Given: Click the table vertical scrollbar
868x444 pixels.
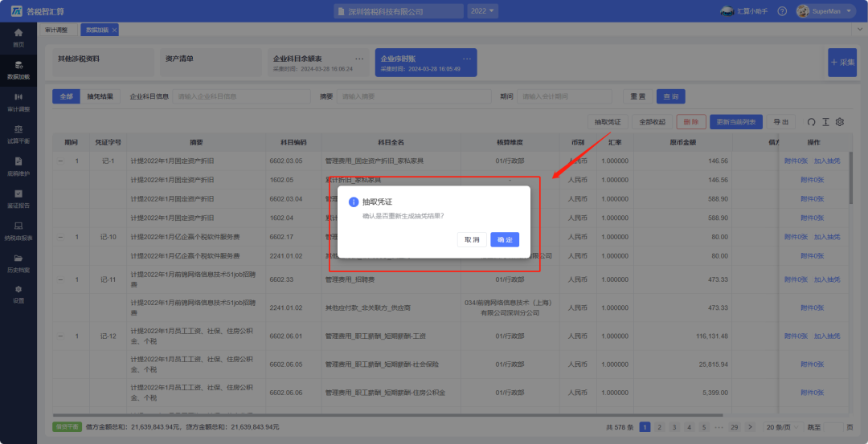Looking at the screenshot, I should [851, 177].
